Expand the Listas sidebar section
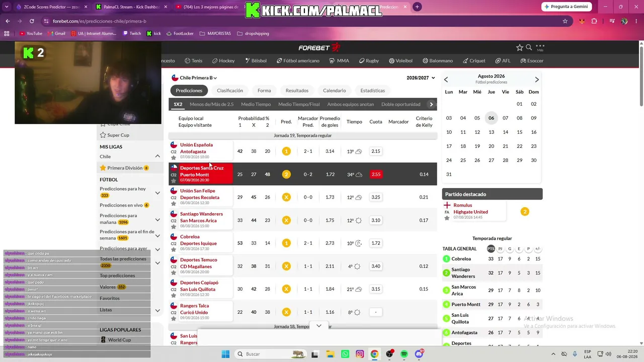 [157, 310]
